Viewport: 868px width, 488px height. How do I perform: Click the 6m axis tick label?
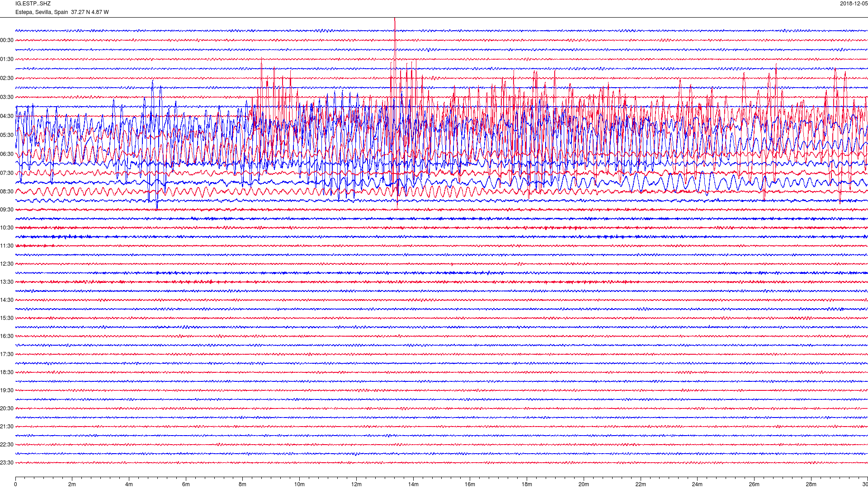point(186,484)
